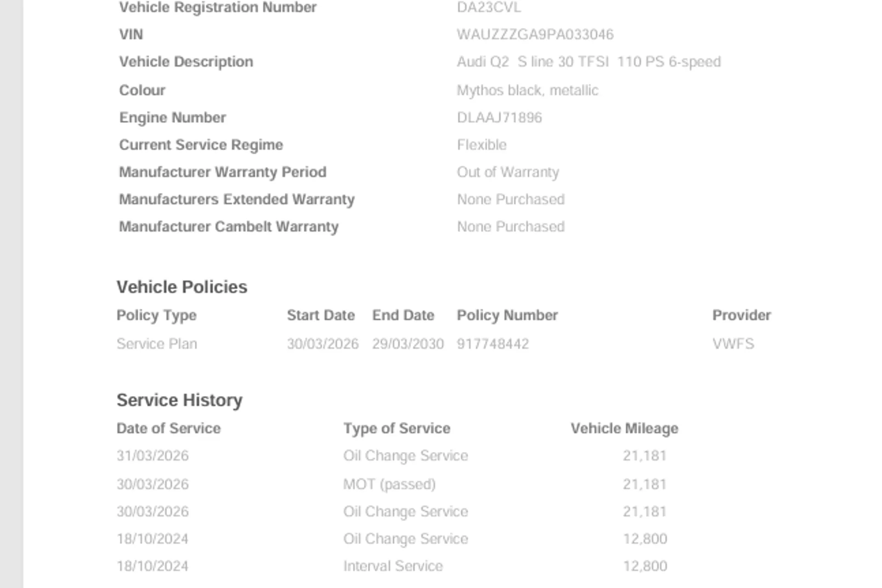
Task: Click the VWFS provider entry
Action: click(733, 344)
